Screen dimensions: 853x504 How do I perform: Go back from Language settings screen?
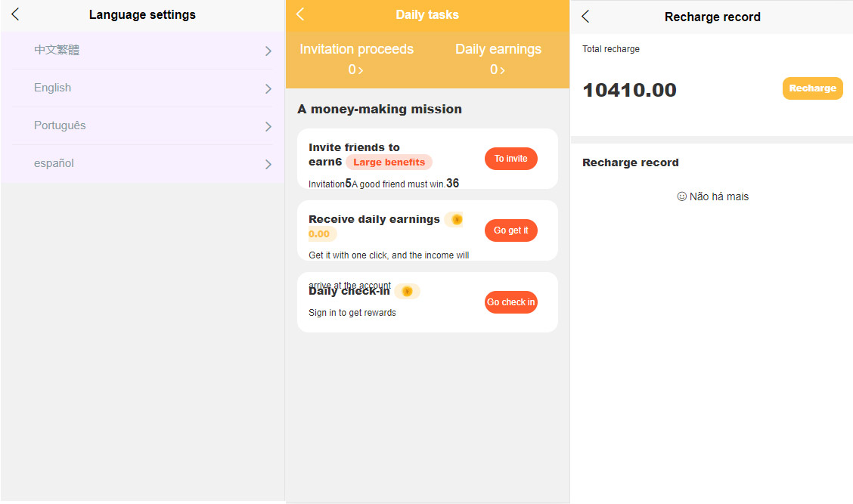coord(15,14)
